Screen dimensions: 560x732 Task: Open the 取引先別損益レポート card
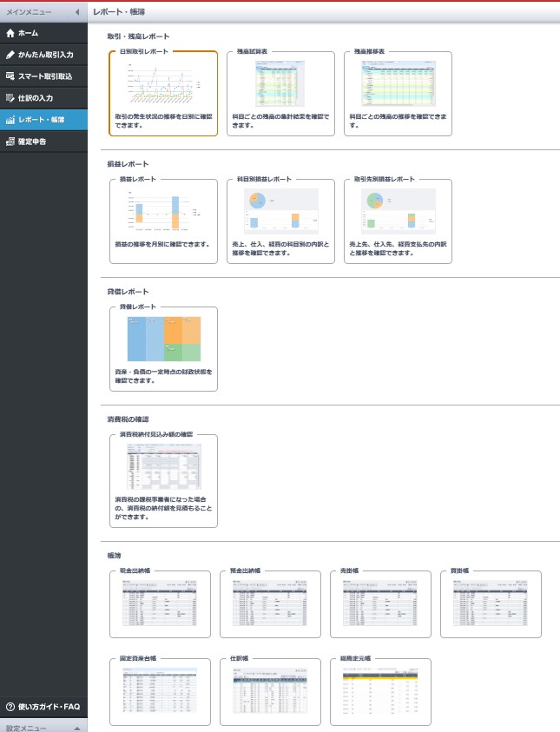click(398, 221)
